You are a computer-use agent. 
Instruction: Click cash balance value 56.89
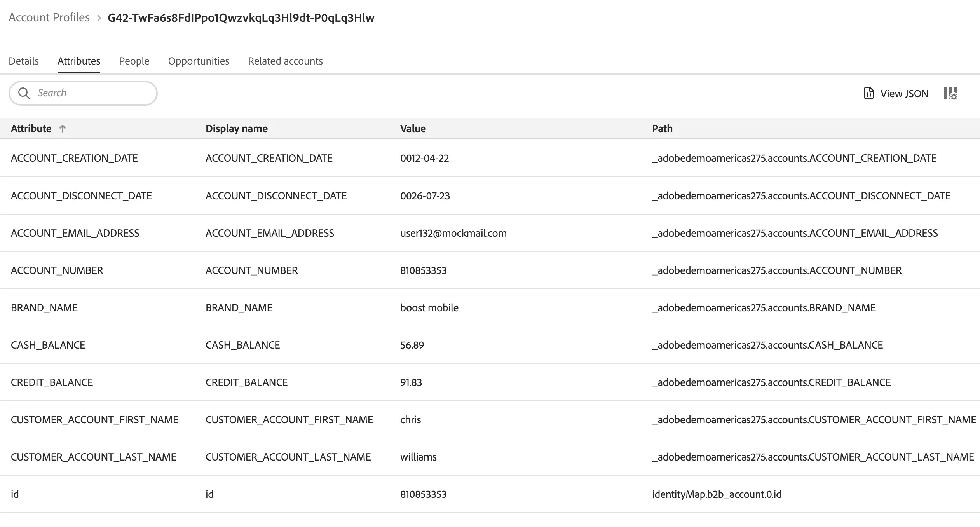412,345
